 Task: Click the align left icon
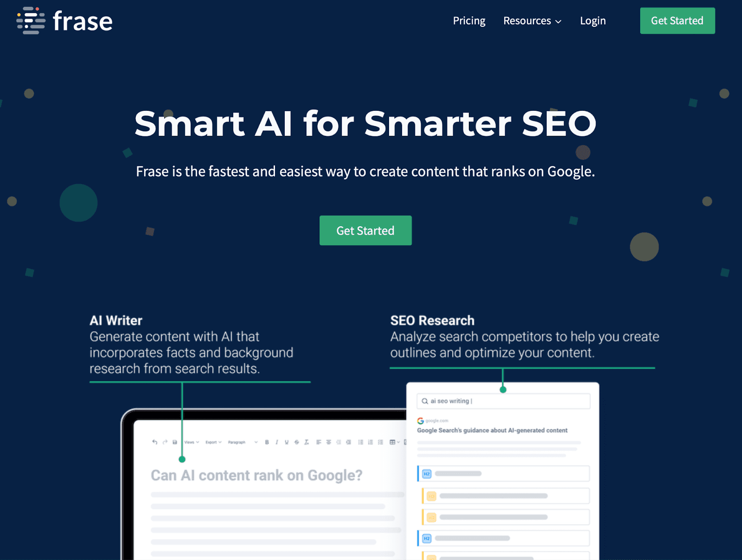point(319,442)
